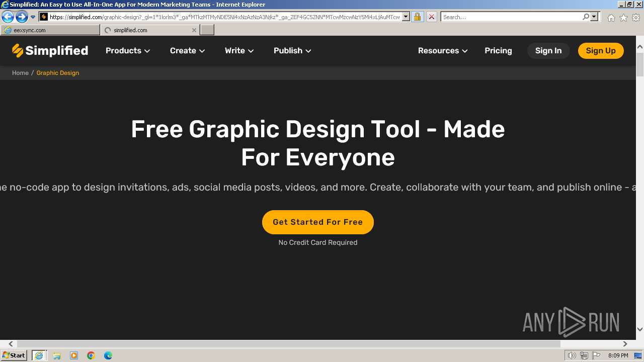Expand the Write menu
Viewport: 644px width, 362px height.
coord(239,50)
